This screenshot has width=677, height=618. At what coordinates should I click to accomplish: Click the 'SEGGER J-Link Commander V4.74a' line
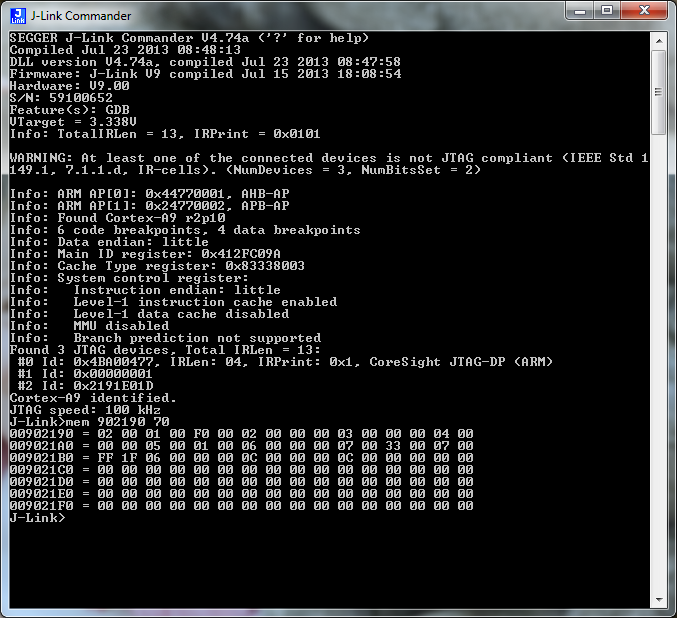point(189,38)
